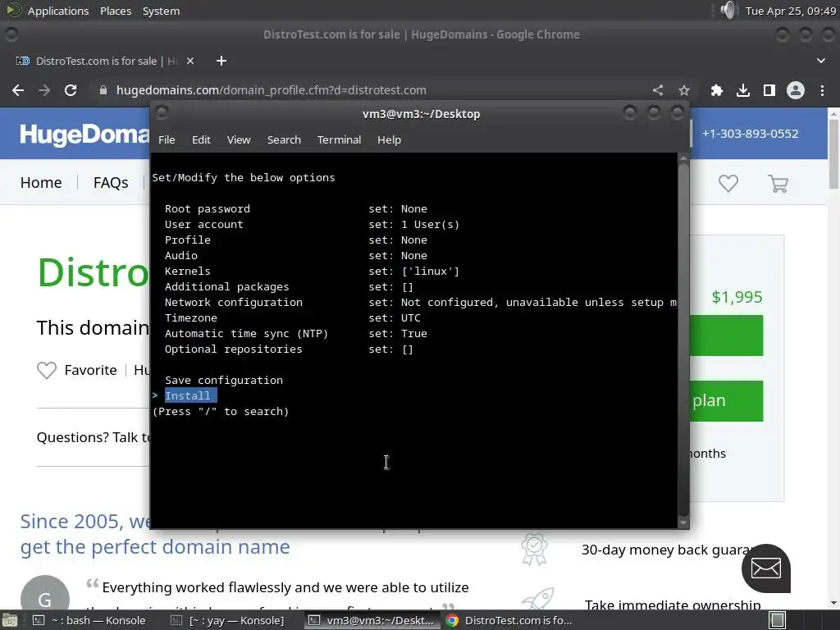
Task: Click Timezone option line
Action: tap(293, 317)
